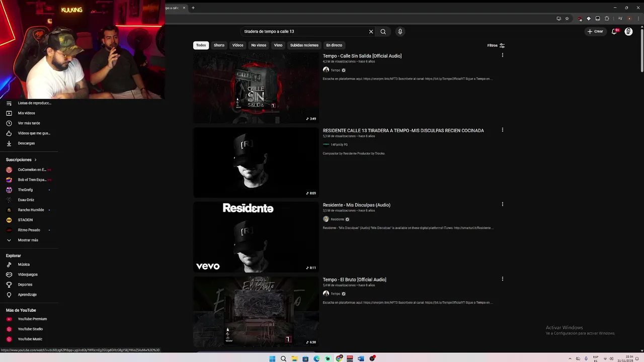Screen dimensions: 644x362
Task: Open Vídeos que me gustan sidebar item
Action: [x=29, y=133]
